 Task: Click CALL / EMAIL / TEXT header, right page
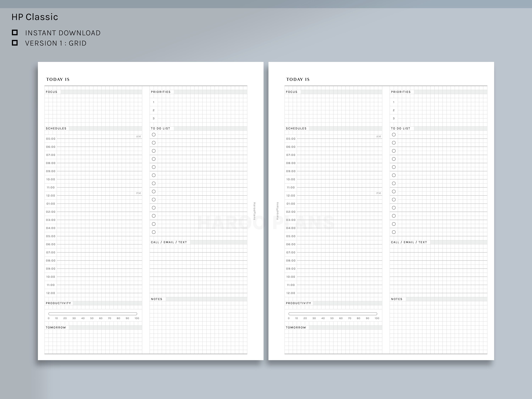(x=409, y=242)
